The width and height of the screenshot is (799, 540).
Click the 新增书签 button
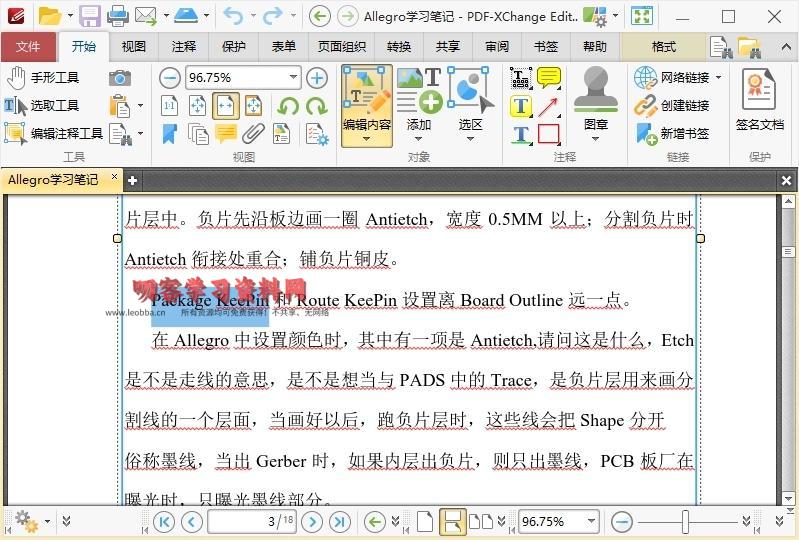click(x=673, y=133)
